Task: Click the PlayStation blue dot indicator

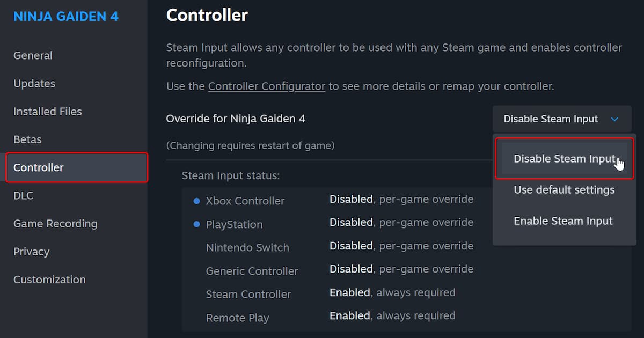Action: [x=196, y=224]
